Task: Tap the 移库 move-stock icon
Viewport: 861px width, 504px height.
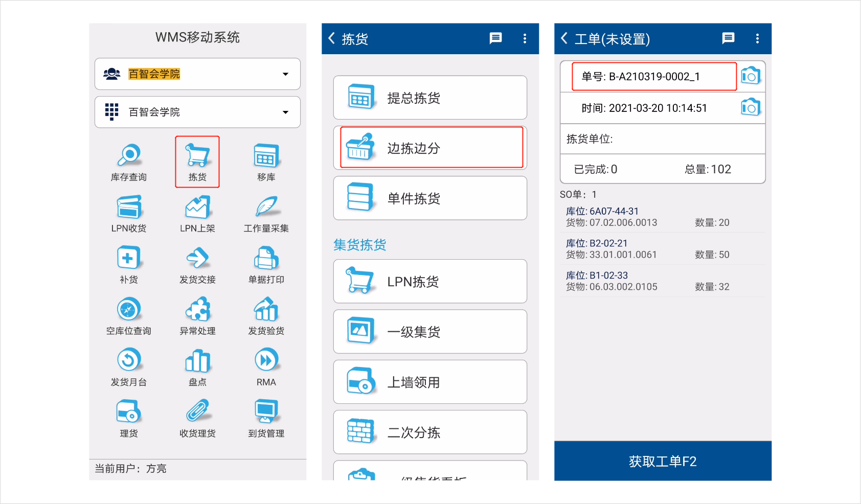Action: click(x=266, y=161)
